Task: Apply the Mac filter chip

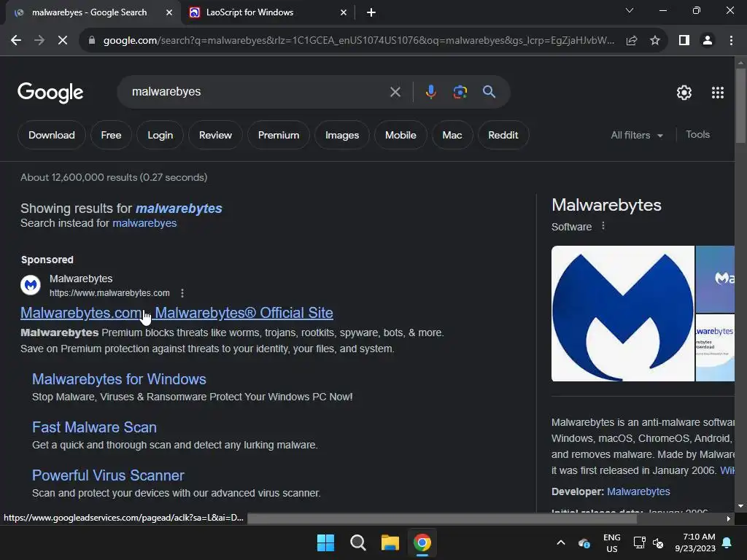Action: (x=452, y=135)
